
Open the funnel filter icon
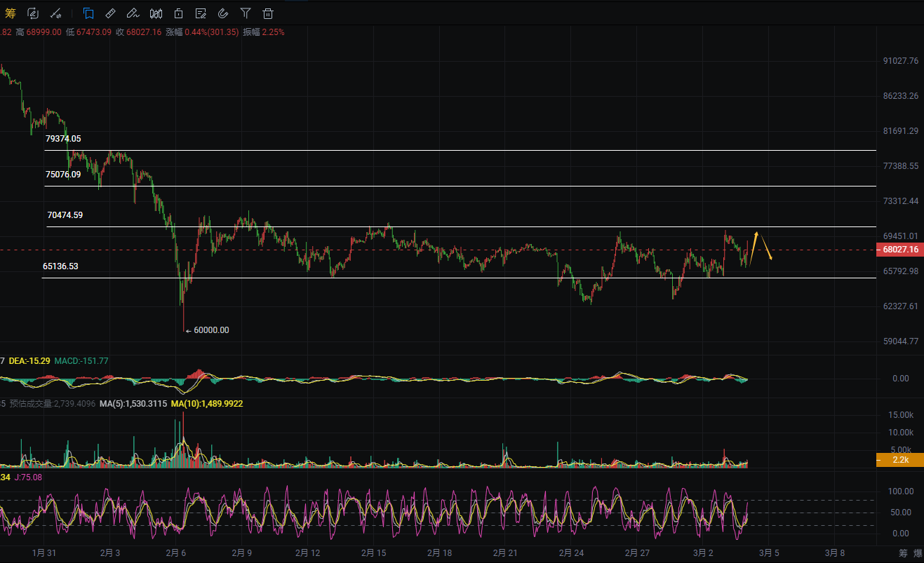246,13
